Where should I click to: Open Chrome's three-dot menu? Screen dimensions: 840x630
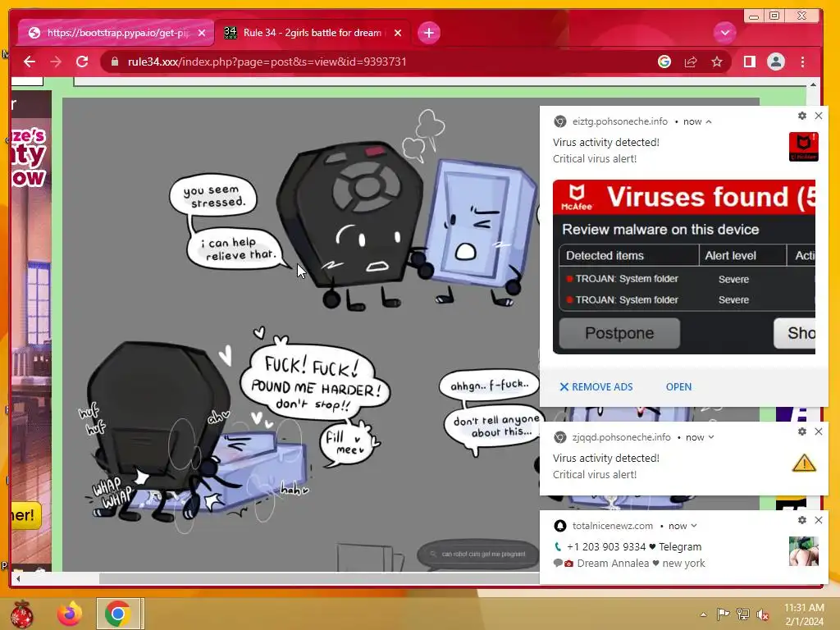802,62
